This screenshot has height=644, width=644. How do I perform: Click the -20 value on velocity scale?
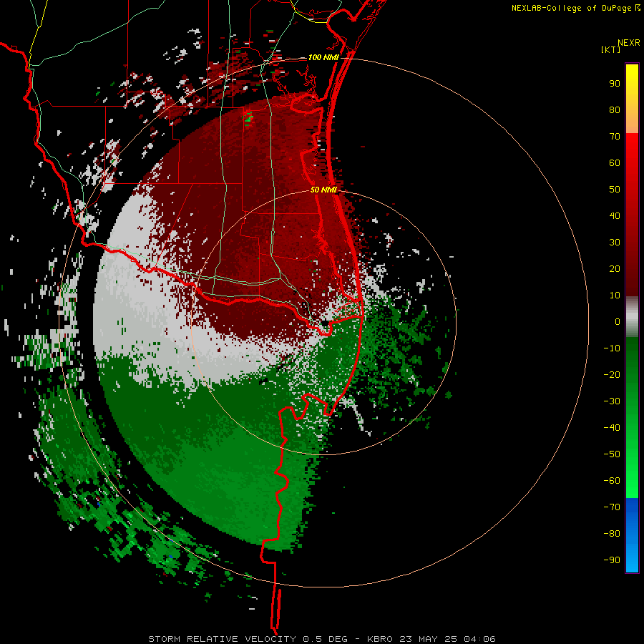[612, 375]
